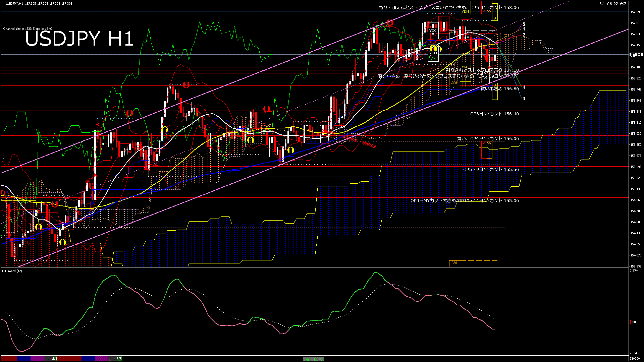This screenshot has width=644, height=362.
Task: Click the LWL last-week-low marker
Action: click(454, 263)
